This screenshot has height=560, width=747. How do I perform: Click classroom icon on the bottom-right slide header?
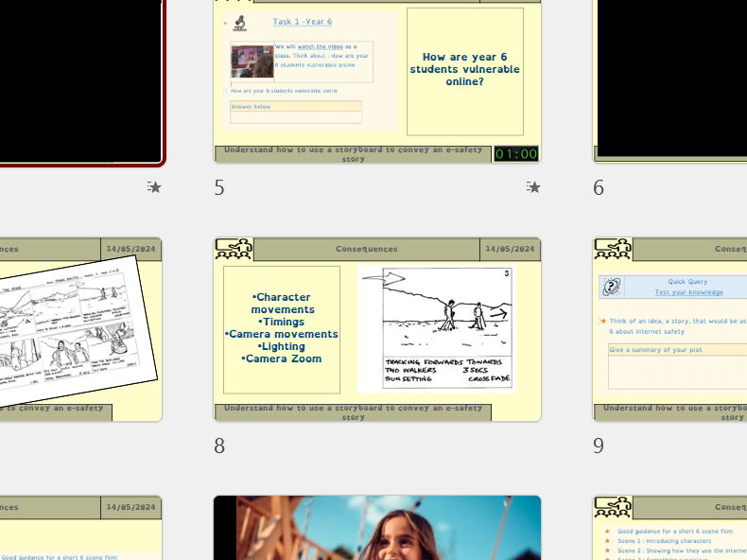[x=613, y=507]
